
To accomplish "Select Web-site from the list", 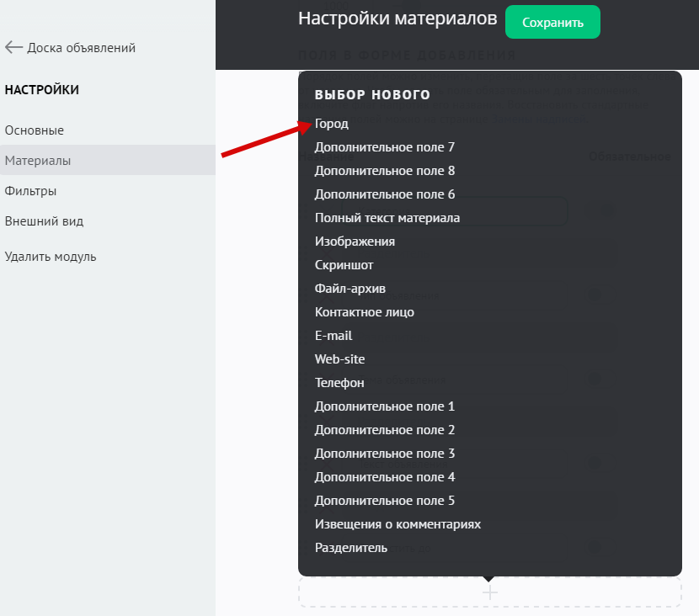I will coord(340,359).
